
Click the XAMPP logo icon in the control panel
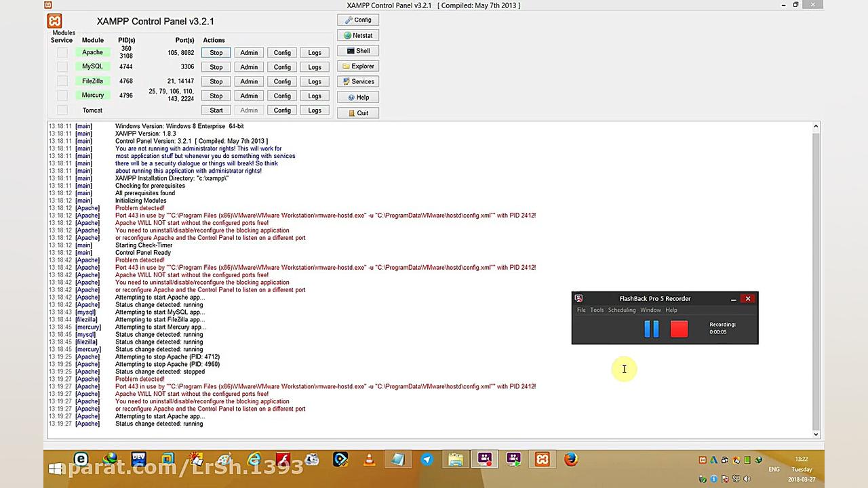[55, 21]
